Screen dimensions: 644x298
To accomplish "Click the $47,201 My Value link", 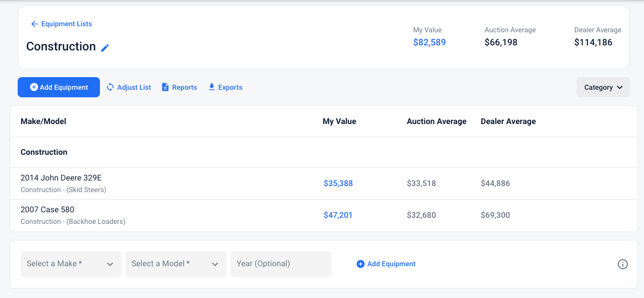I will (x=338, y=215).
